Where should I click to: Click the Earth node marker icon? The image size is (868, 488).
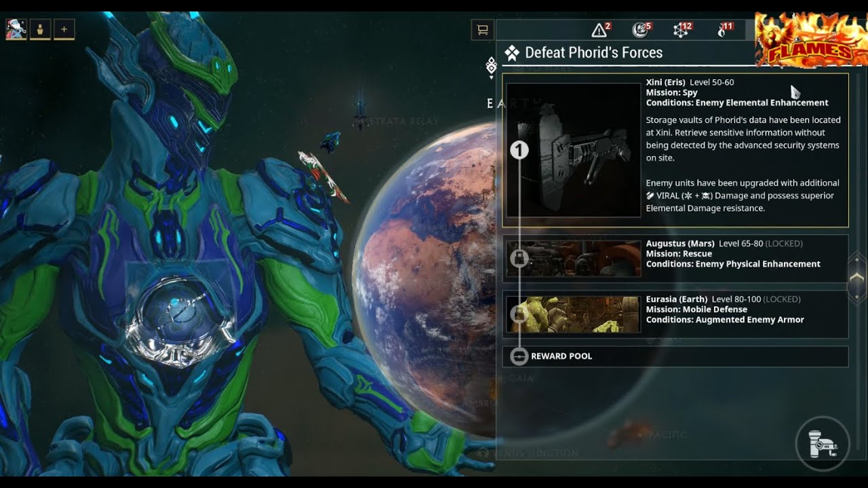pos(492,66)
